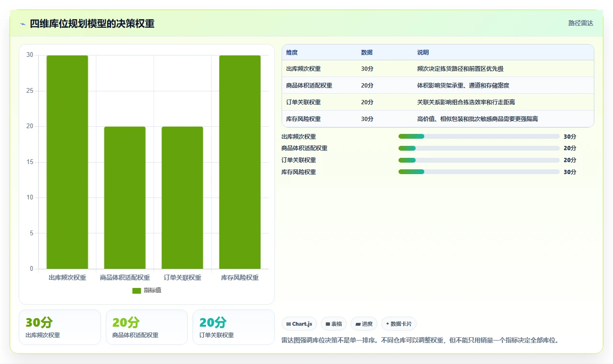Click the 出库频次权重 bar in chart
613x364 pixels.
click(67, 162)
